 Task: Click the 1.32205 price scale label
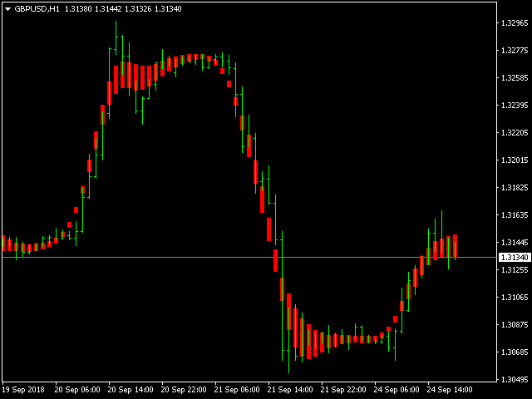tap(515, 133)
